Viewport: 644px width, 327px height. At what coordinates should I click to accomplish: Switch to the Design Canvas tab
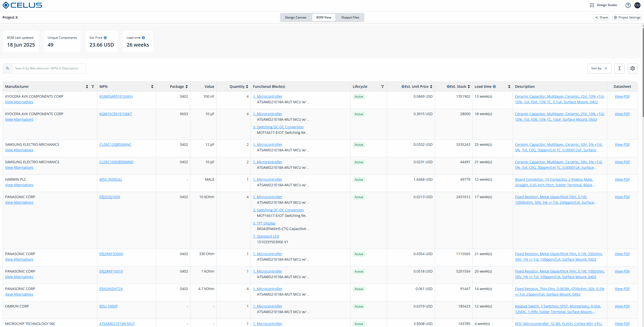[296, 17]
